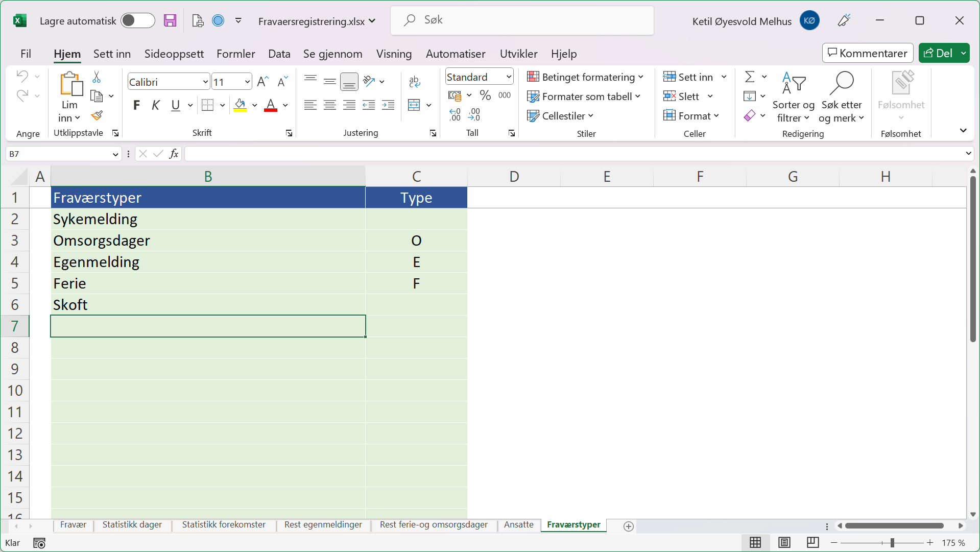Toggle bottom vertical alignment

pyautogui.click(x=349, y=81)
